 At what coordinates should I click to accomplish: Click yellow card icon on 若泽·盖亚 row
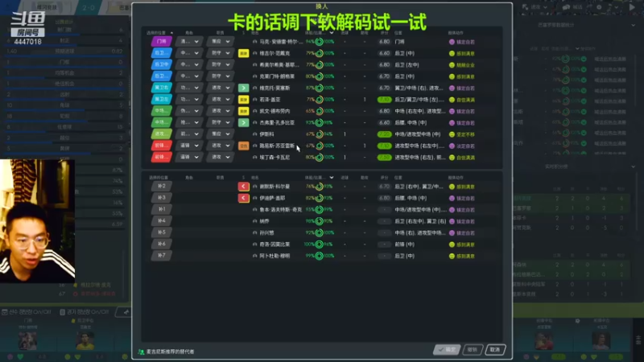click(243, 99)
